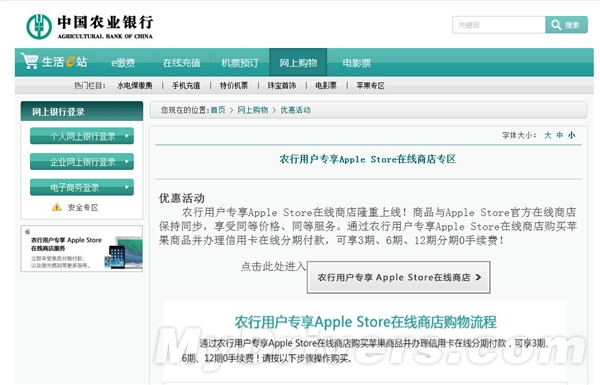The height and width of the screenshot is (385, 600).
Task: Click the arrow on 企业网上银行登录 button
Action: (127, 162)
